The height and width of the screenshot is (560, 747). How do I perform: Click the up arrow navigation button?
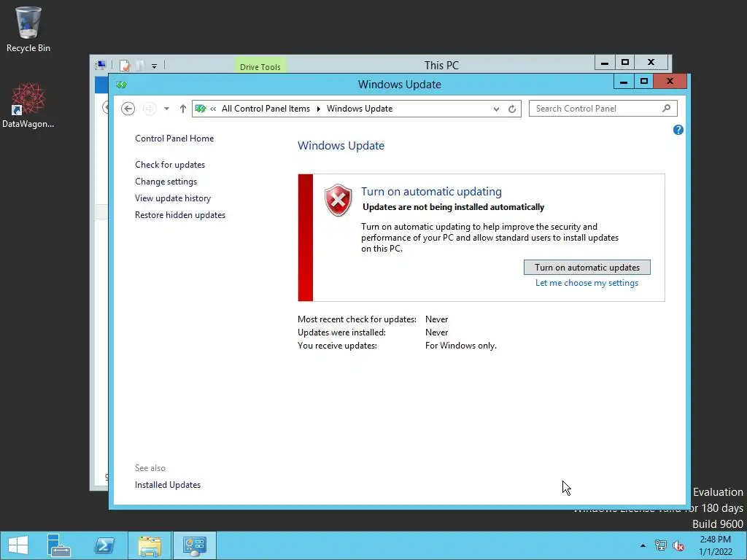pyautogui.click(x=183, y=109)
